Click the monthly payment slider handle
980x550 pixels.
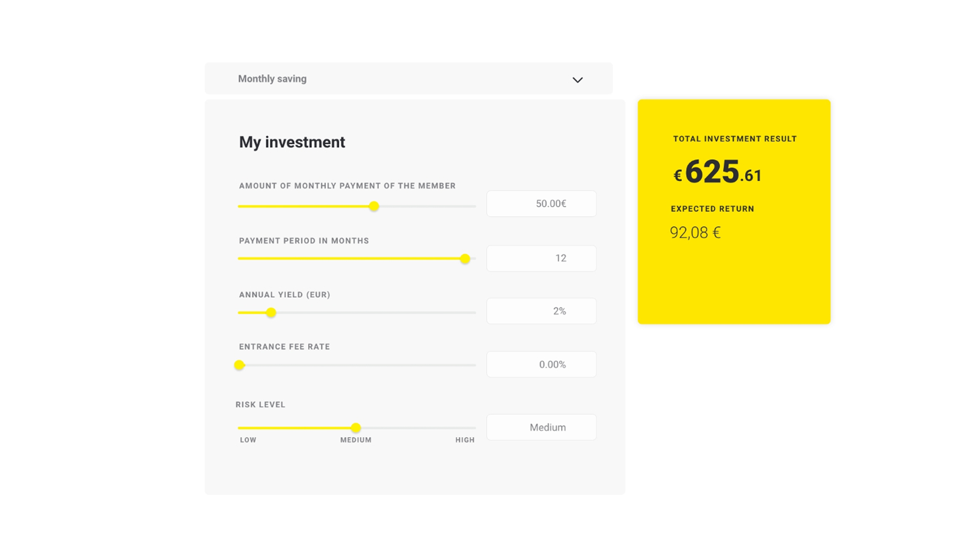click(374, 206)
